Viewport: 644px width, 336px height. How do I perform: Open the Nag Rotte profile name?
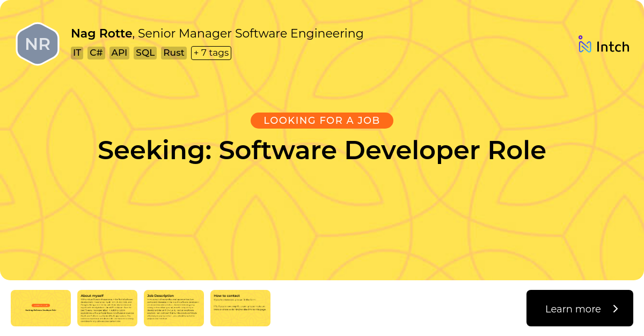coord(101,33)
